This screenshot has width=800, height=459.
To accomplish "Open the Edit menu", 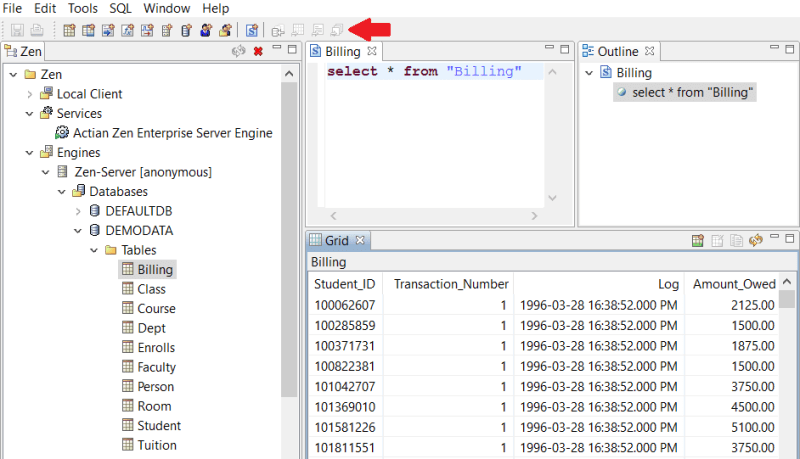I will click(x=45, y=8).
